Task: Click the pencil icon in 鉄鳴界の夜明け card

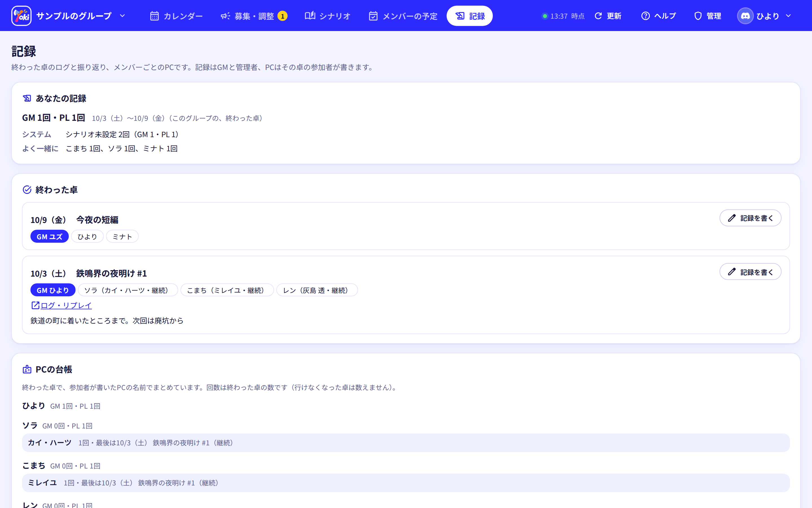Action: (x=732, y=272)
